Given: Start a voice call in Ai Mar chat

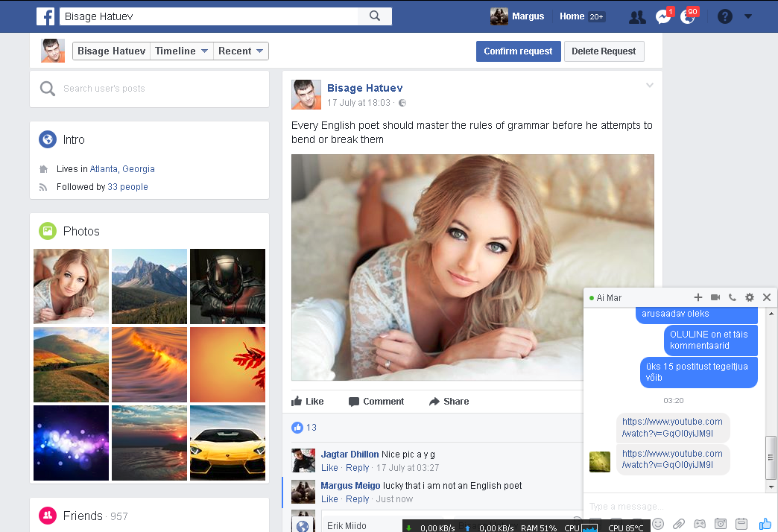Looking at the screenshot, I should tap(733, 297).
